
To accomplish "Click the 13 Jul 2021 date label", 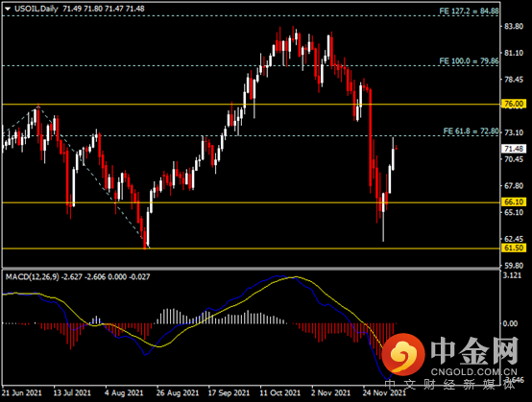I will (x=72, y=392).
